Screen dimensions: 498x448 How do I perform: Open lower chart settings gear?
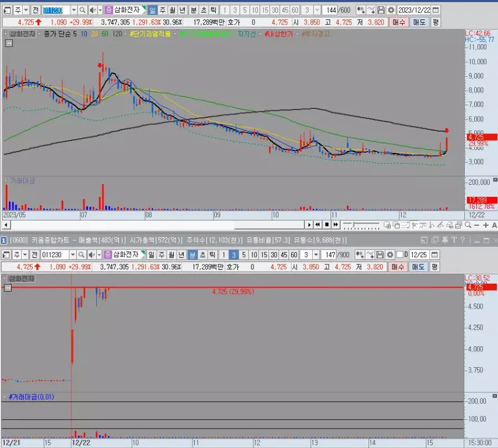(x=390, y=254)
